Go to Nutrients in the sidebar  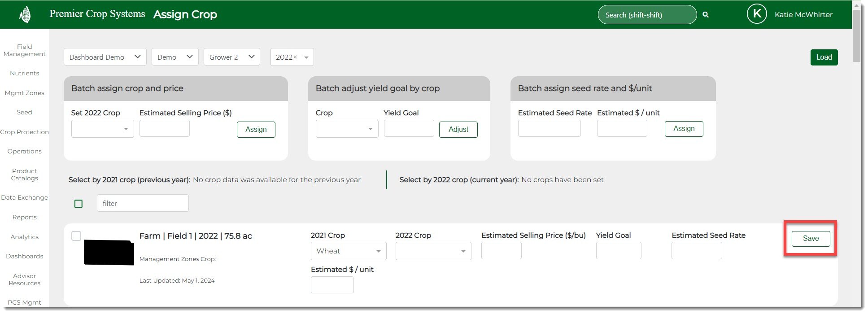point(25,73)
